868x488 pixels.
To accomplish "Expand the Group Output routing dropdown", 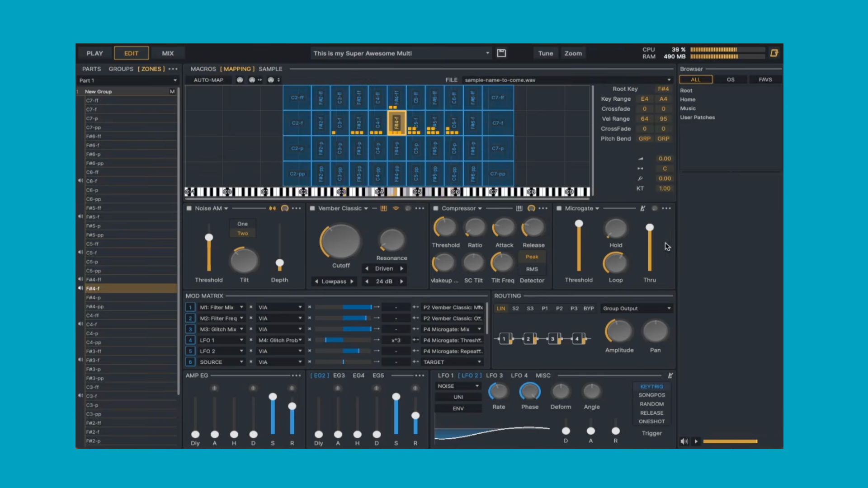I will (x=669, y=309).
